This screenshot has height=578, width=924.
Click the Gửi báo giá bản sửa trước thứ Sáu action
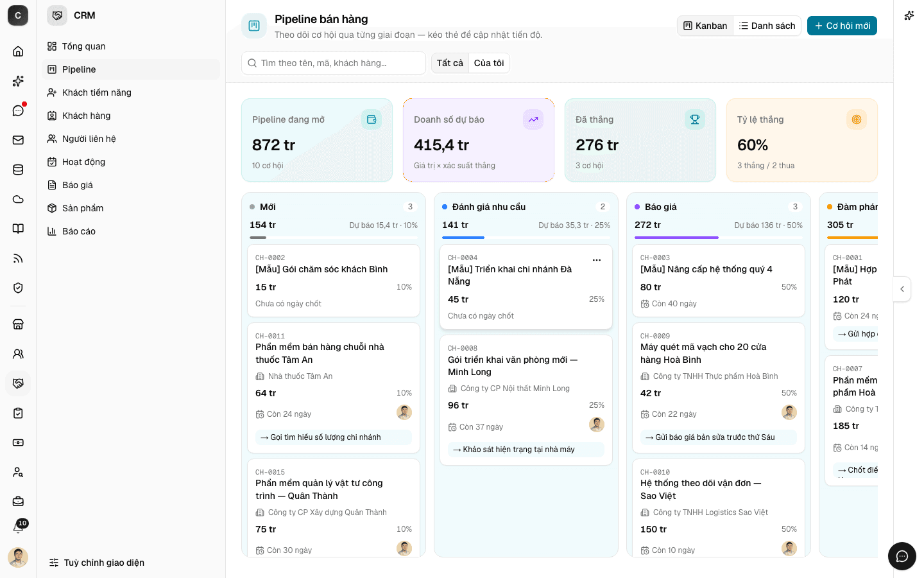[719, 437]
